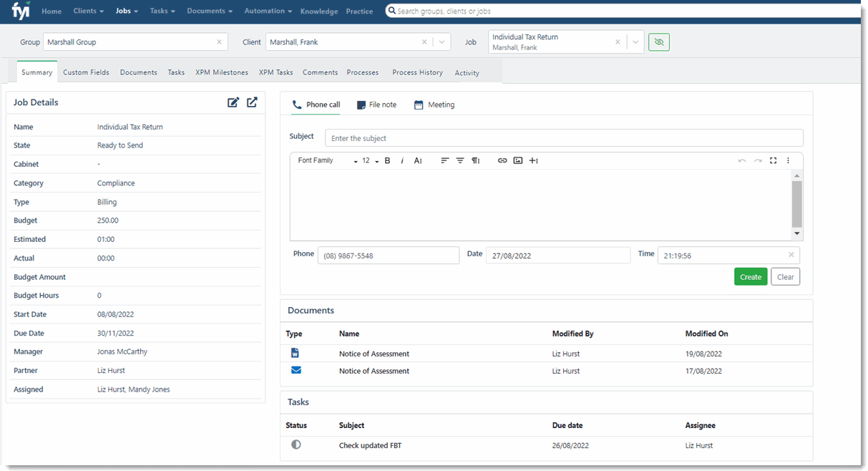
Task: Open the Word Notice of Assessment dated 19/08/2022
Action: coord(374,354)
